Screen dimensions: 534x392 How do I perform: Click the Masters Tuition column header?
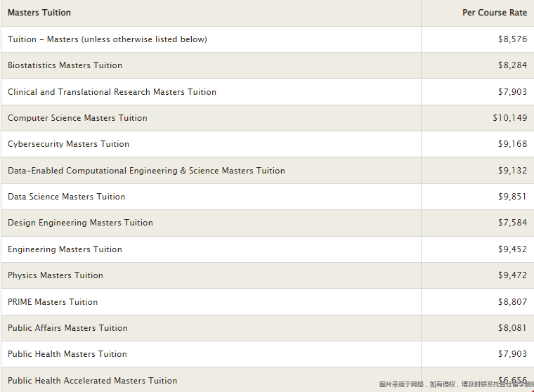[x=39, y=13]
